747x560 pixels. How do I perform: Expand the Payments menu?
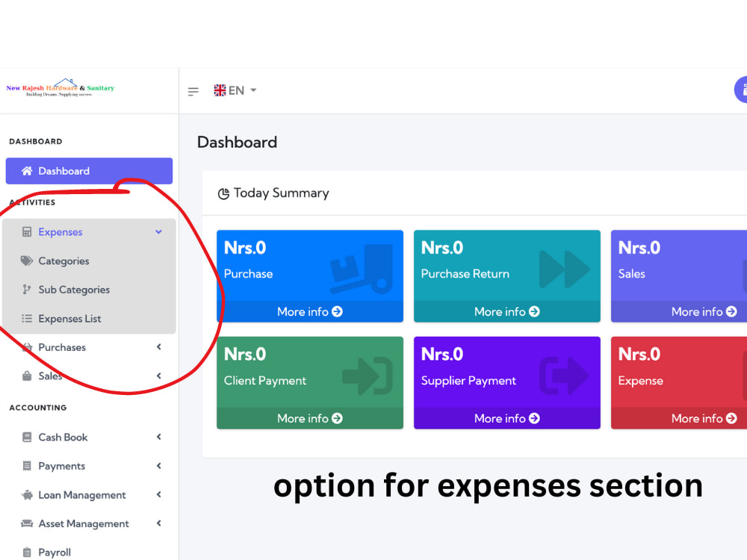pos(89,466)
